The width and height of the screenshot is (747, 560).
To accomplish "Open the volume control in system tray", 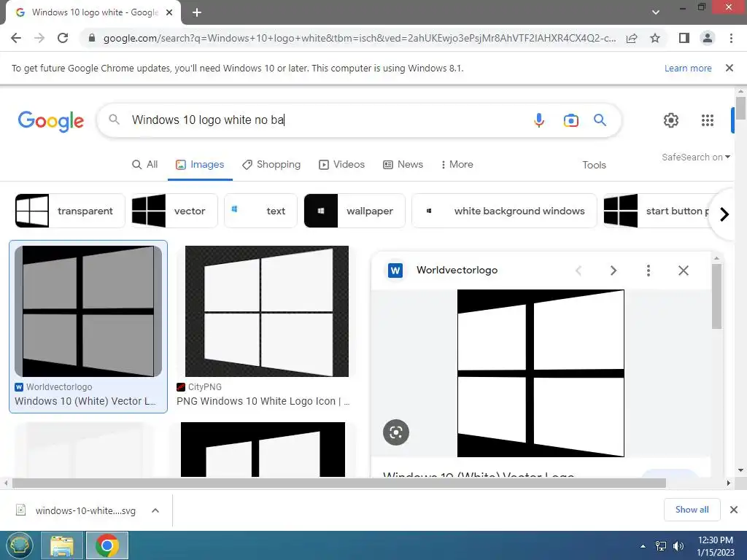I will click(678, 545).
